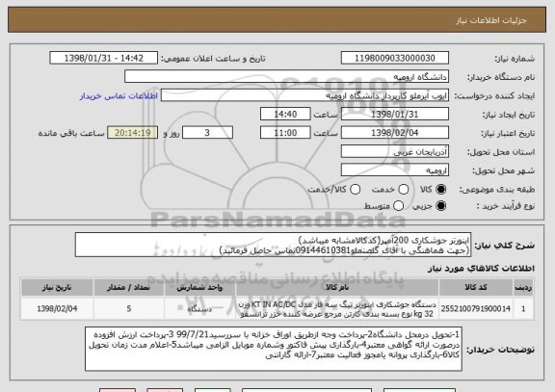Click the remaining days field showing 3

(x=207, y=133)
